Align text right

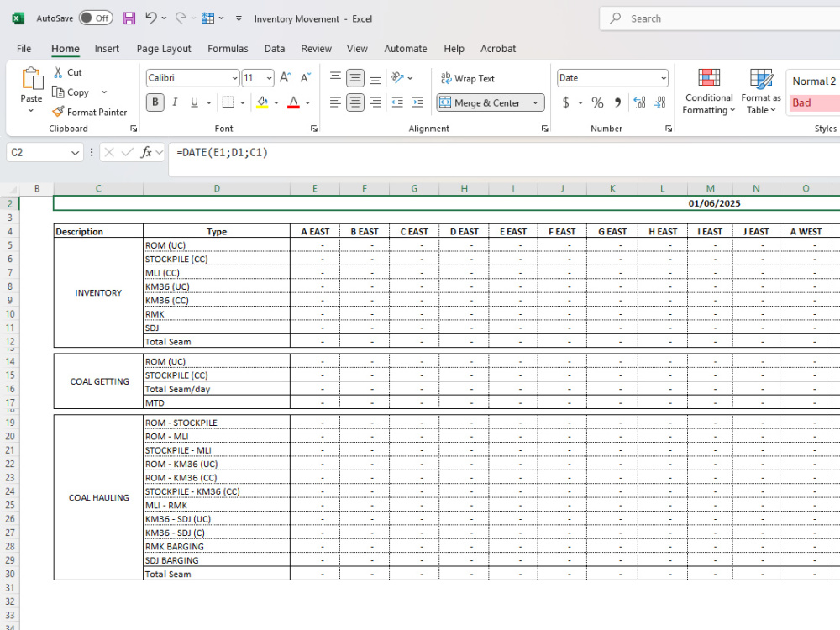[375, 102]
